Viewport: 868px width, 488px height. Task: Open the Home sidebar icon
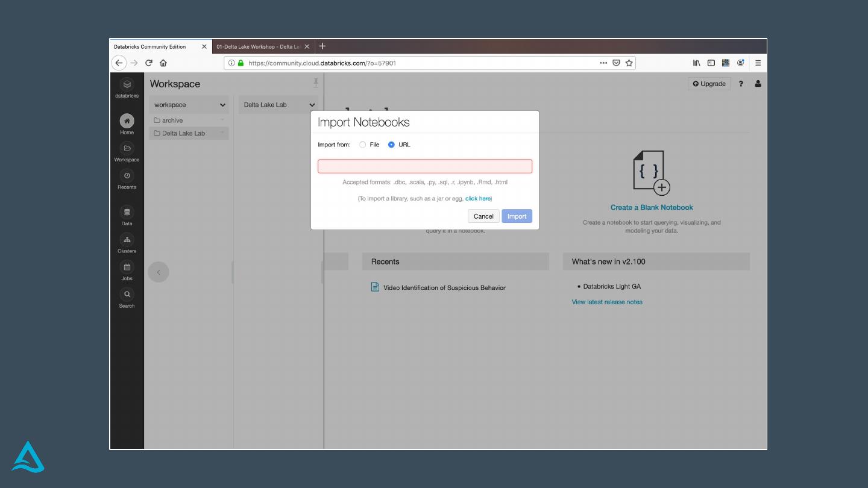[x=127, y=121]
